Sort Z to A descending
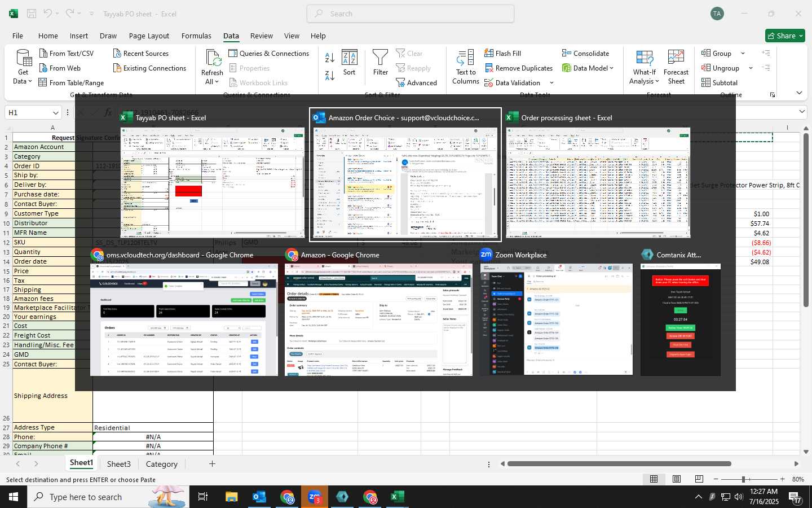812x508 pixels. pos(330,75)
